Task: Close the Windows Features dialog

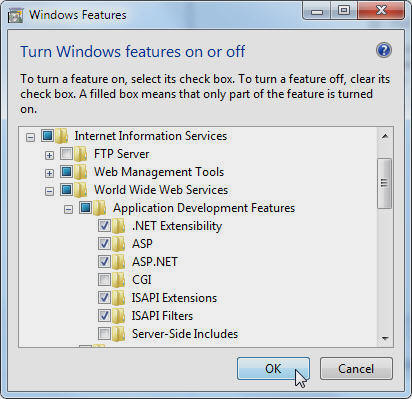Action: coord(381,11)
